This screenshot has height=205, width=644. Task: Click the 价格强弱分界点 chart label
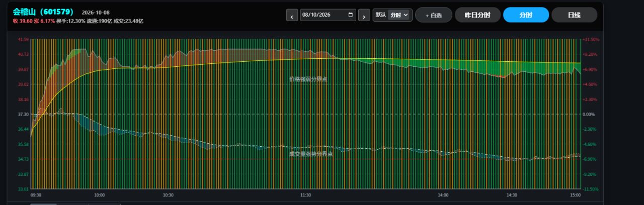click(308, 79)
